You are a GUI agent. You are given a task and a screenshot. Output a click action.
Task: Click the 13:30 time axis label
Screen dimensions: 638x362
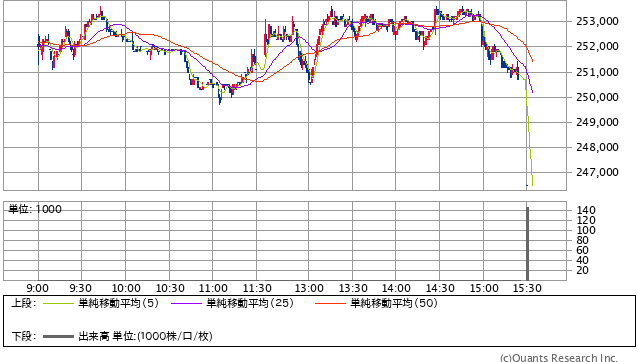(x=353, y=288)
